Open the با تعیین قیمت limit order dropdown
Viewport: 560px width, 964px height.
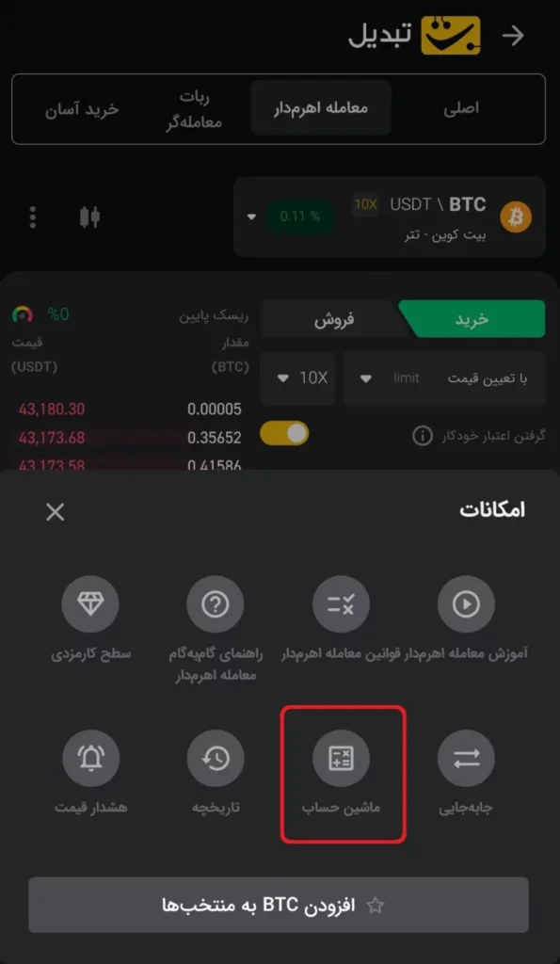(445, 378)
